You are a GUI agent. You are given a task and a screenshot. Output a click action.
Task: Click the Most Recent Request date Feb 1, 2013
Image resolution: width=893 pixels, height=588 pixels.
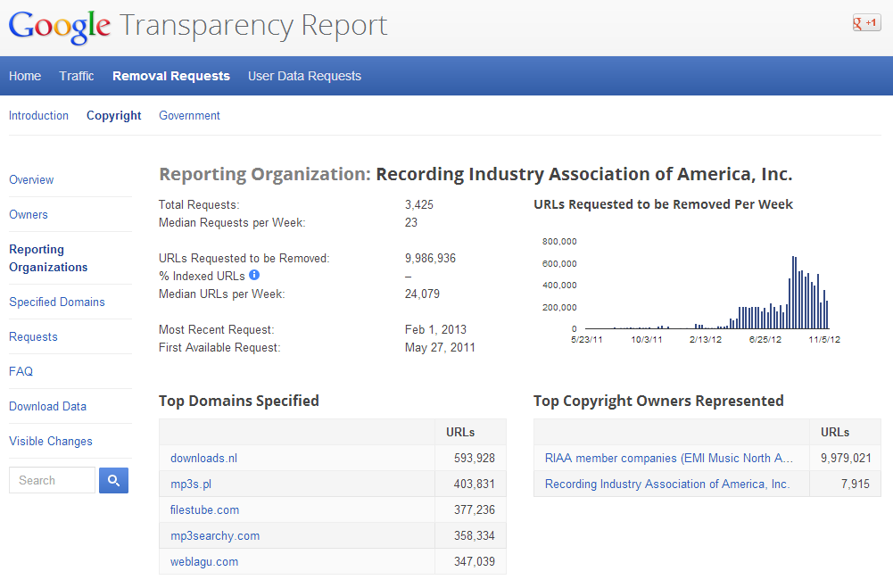click(435, 329)
